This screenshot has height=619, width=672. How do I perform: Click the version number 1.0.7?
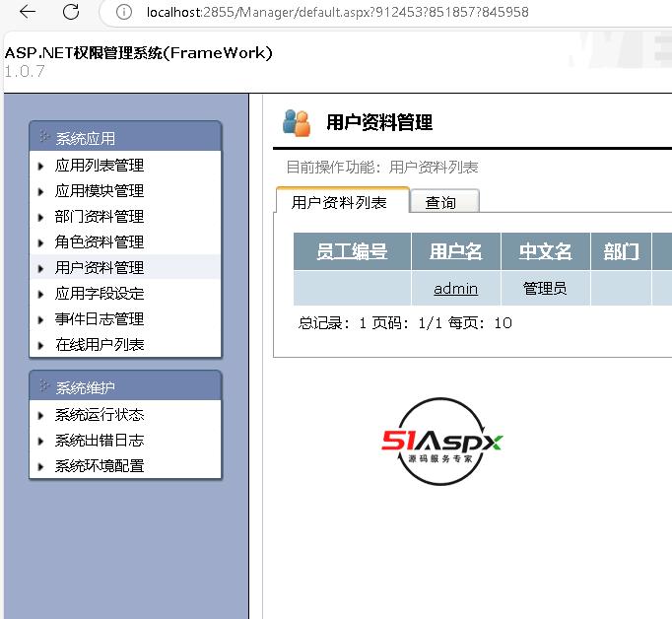[24, 71]
